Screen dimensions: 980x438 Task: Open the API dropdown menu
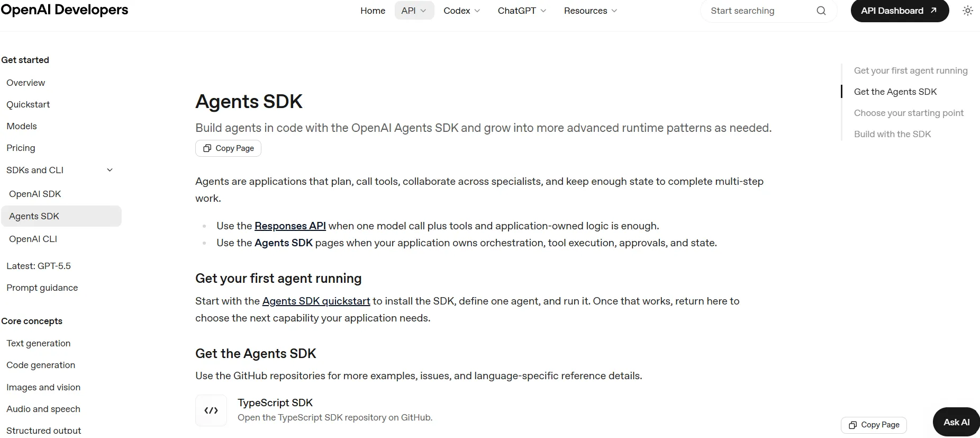[x=414, y=11]
